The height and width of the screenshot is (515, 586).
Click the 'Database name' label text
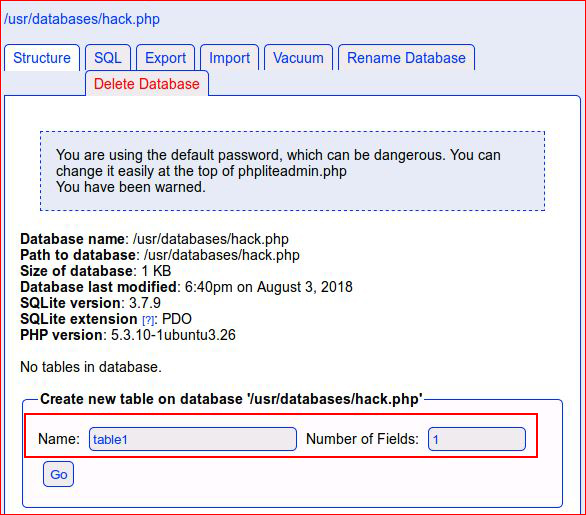[x=72, y=239]
